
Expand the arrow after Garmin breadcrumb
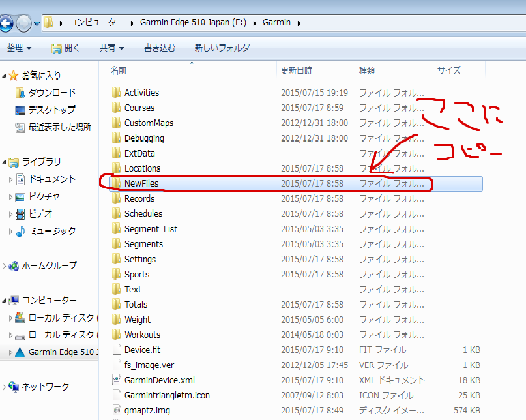[299, 23]
